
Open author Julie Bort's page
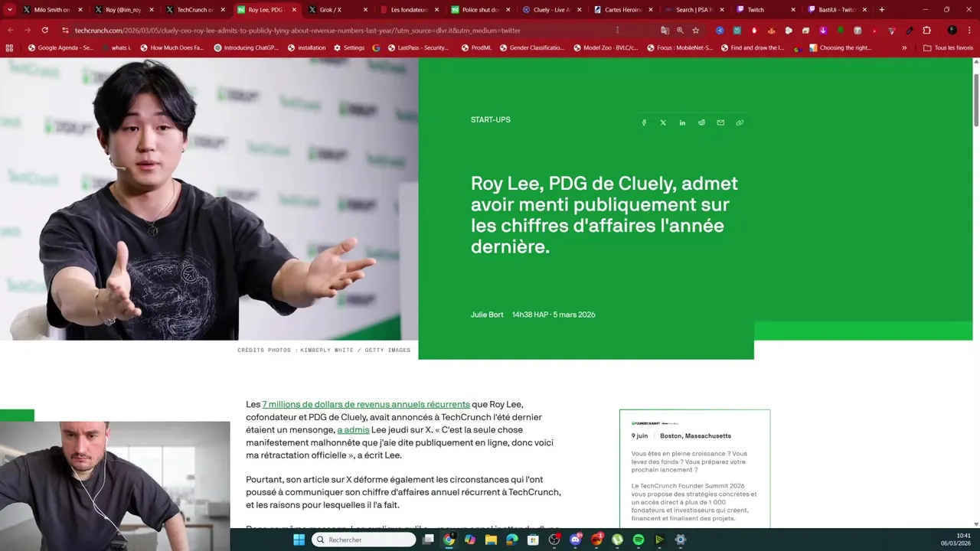tap(487, 315)
